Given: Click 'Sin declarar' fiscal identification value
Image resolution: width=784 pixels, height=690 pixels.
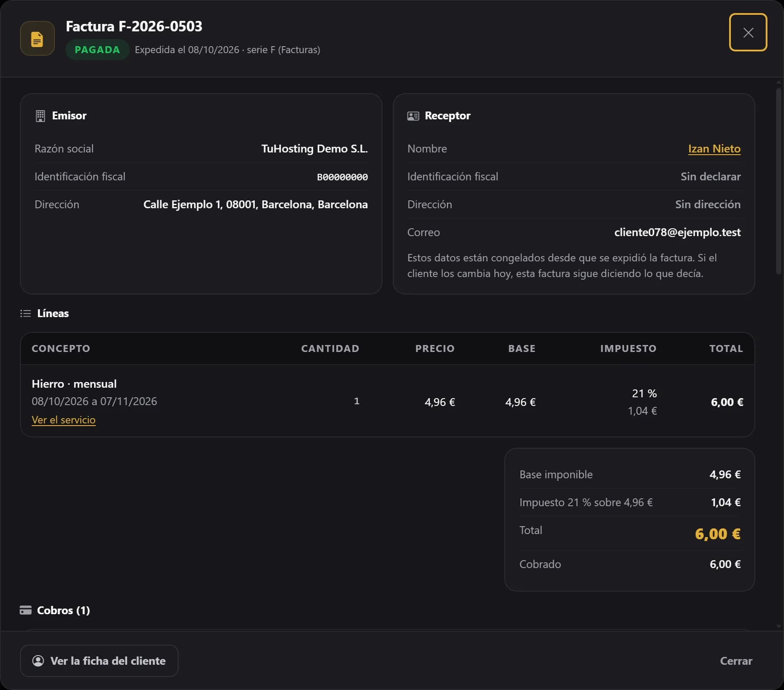Looking at the screenshot, I should tap(710, 176).
